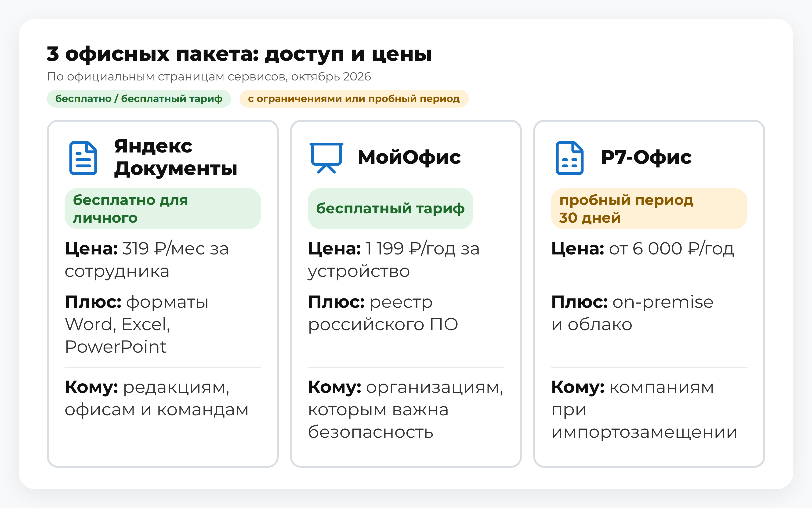Image resolution: width=812 pixels, height=508 pixels.
Task: Click 'Плюс: on-premise и облако'
Action: click(x=632, y=313)
